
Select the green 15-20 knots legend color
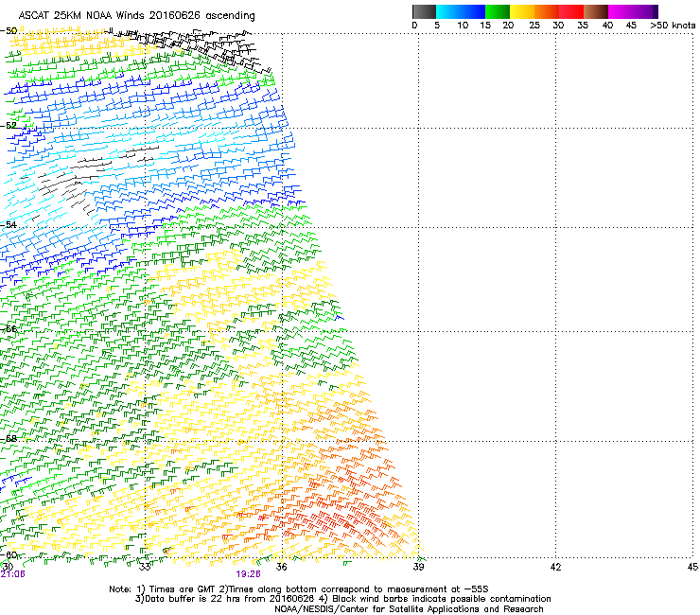[x=498, y=11]
